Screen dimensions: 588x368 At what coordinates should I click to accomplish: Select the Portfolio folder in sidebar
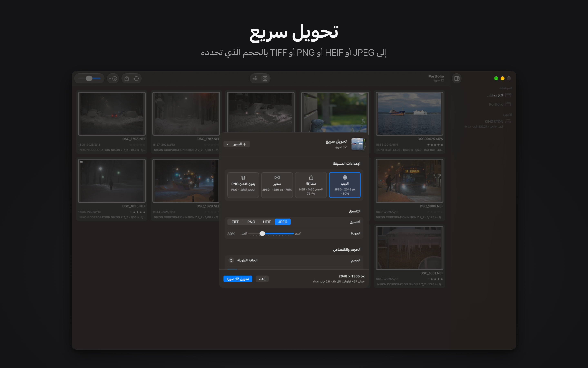(500, 104)
